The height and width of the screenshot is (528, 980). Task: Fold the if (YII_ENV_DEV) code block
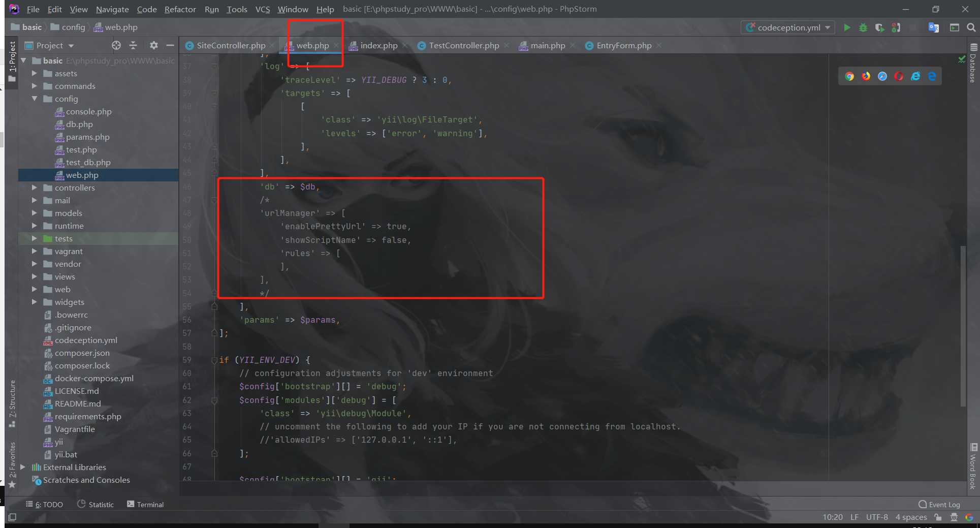tap(214, 360)
